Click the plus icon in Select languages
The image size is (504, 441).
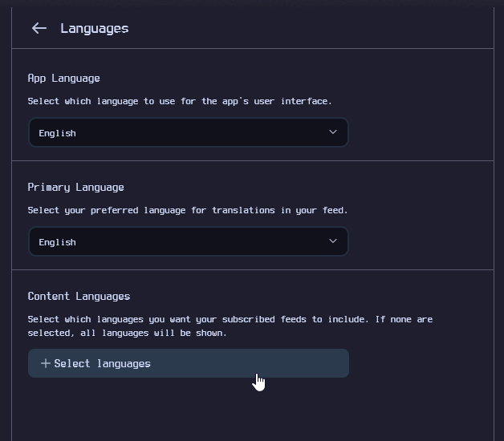pyautogui.click(x=45, y=363)
